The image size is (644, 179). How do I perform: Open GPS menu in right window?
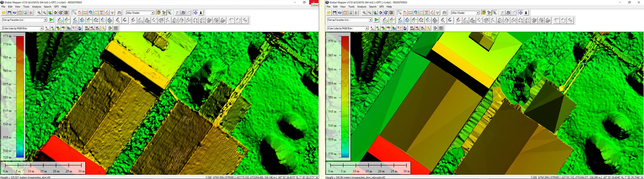tap(382, 7)
